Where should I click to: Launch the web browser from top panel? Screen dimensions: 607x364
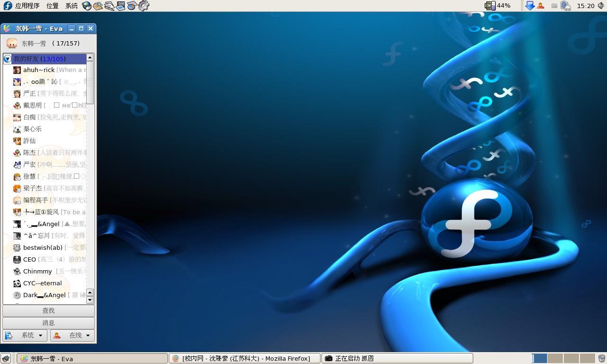87,6
